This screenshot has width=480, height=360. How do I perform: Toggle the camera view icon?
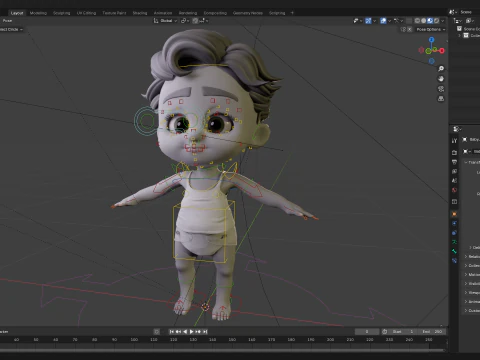pyautogui.click(x=441, y=89)
